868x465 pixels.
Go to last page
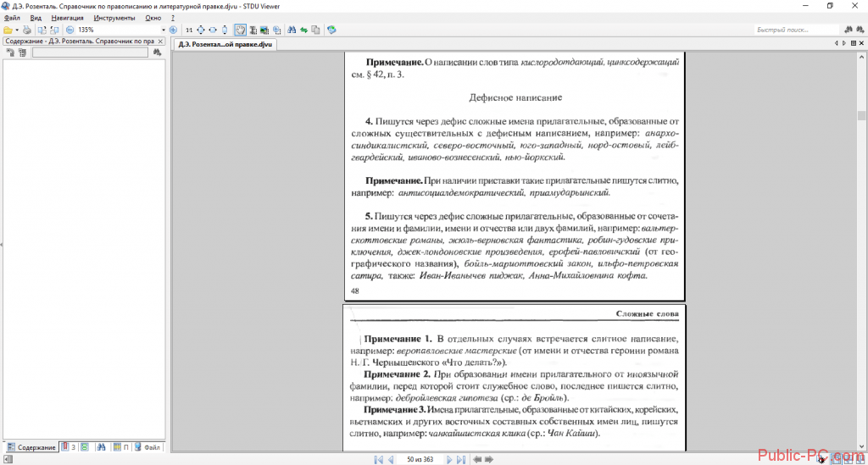tap(461, 459)
